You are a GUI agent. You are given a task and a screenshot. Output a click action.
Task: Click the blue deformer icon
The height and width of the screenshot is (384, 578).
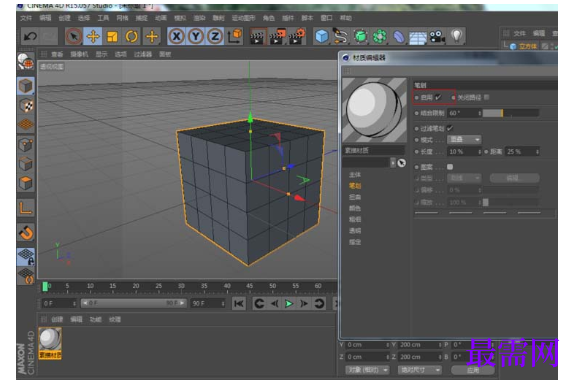pos(398,36)
